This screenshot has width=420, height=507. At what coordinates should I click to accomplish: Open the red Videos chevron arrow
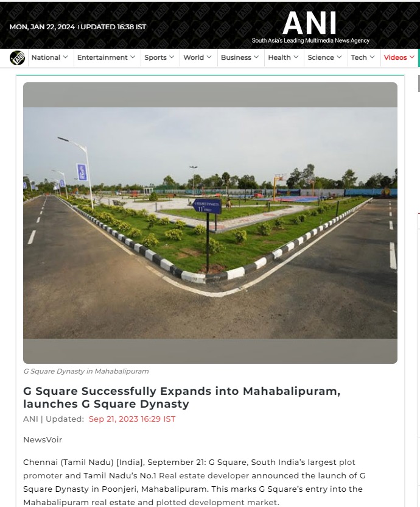(411, 57)
